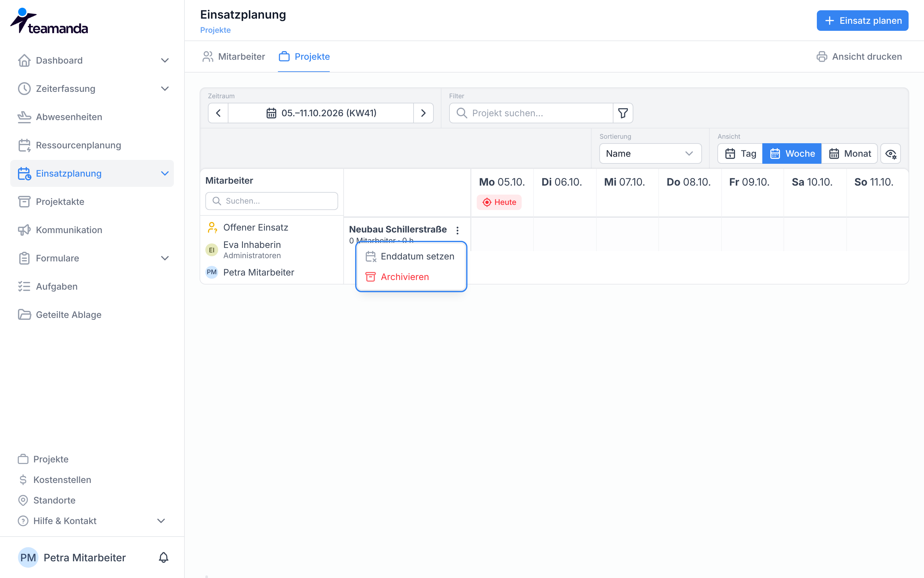The width and height of the screenshot is (924, 578).
Task: Click the notification bell icon
Action: tap(163, 557)
